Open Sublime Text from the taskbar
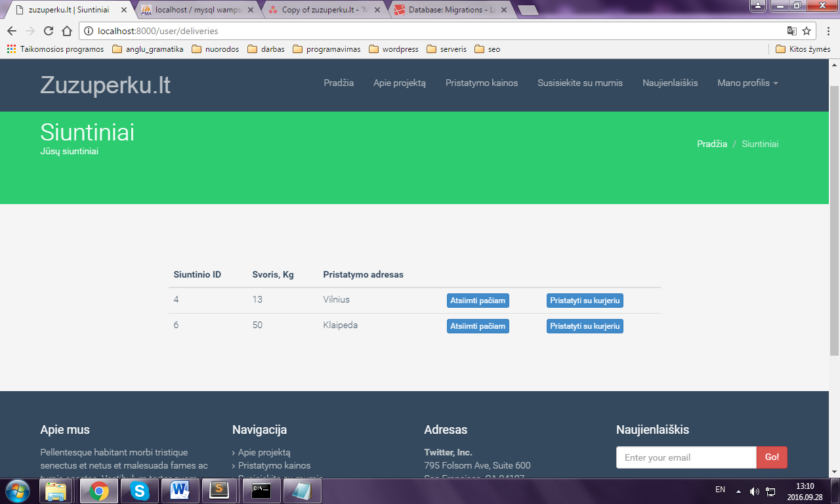840x504 pixels. click(x=222, y=490)
